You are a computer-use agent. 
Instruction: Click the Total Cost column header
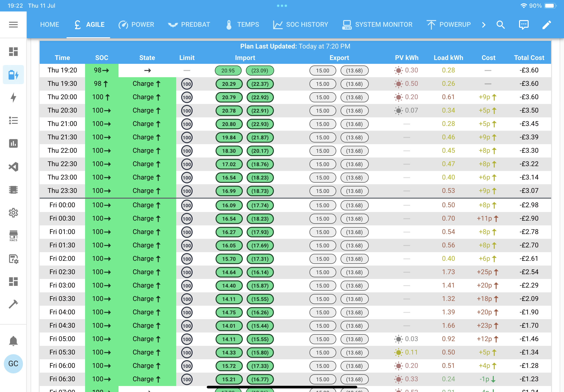tap(529, 58)
